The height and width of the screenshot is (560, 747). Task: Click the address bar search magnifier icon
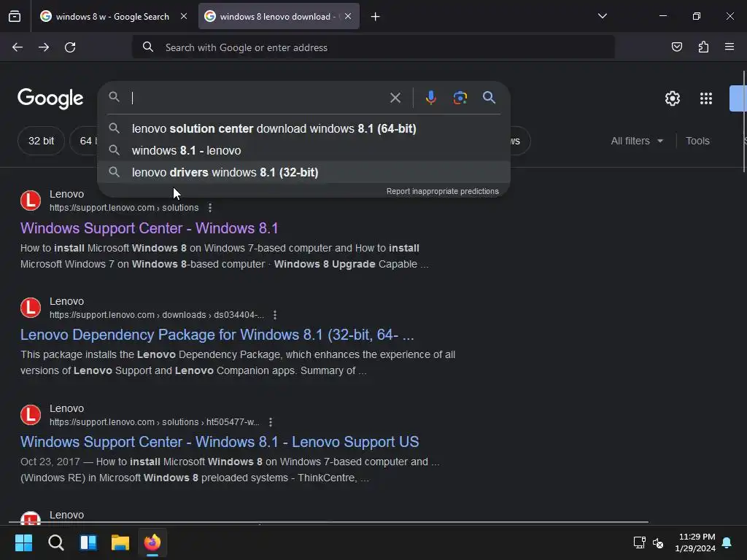(x=148, y=47)
